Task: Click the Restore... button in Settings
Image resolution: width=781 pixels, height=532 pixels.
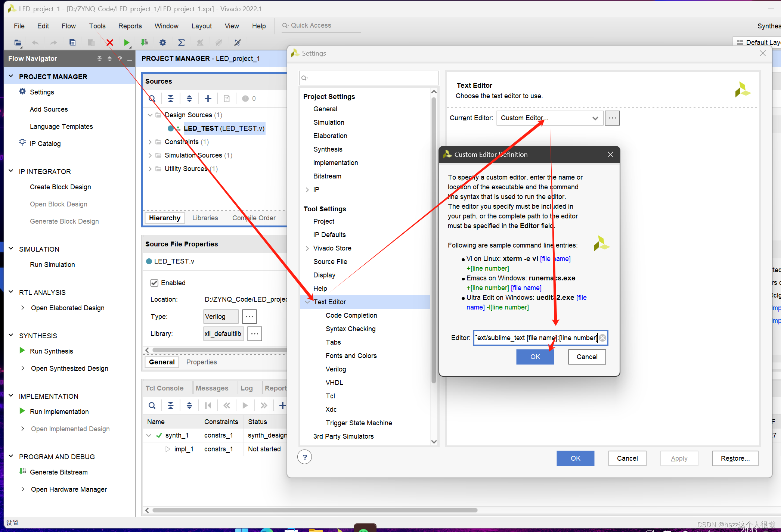Action: point(735,458)
